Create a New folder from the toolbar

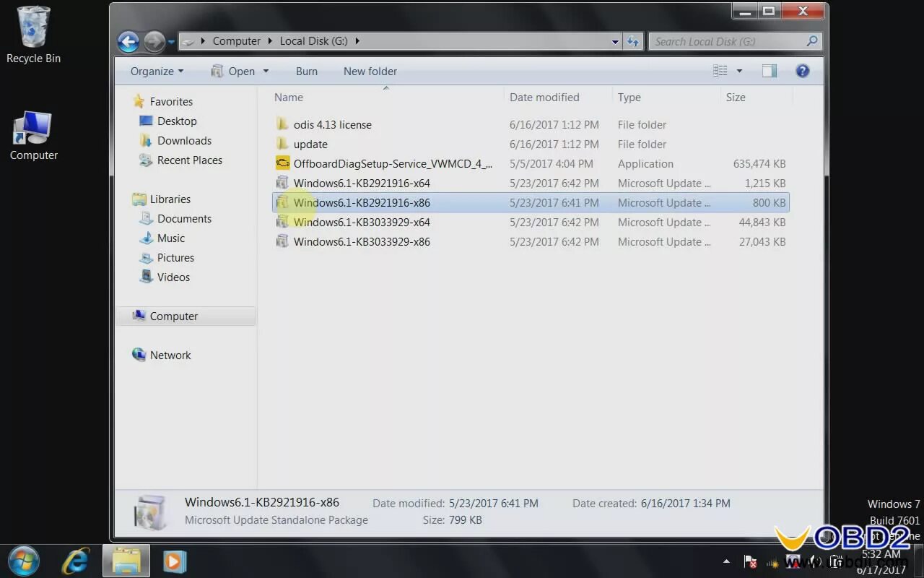tap(370, 71)
